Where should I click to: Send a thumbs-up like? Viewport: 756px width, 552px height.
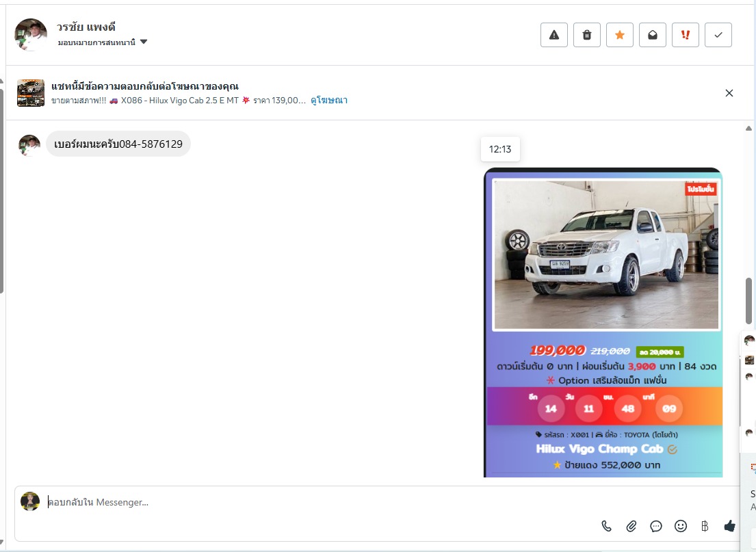tap(729, 526)
